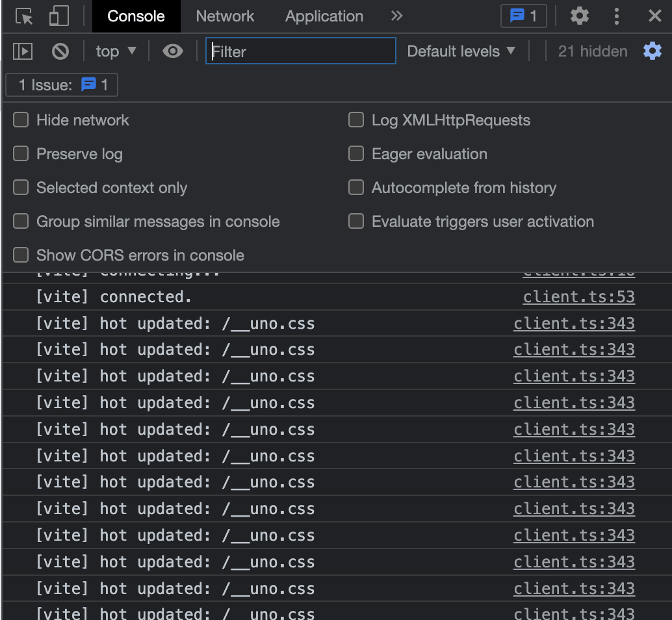Show the console sidebar panel

pos(23,51)
